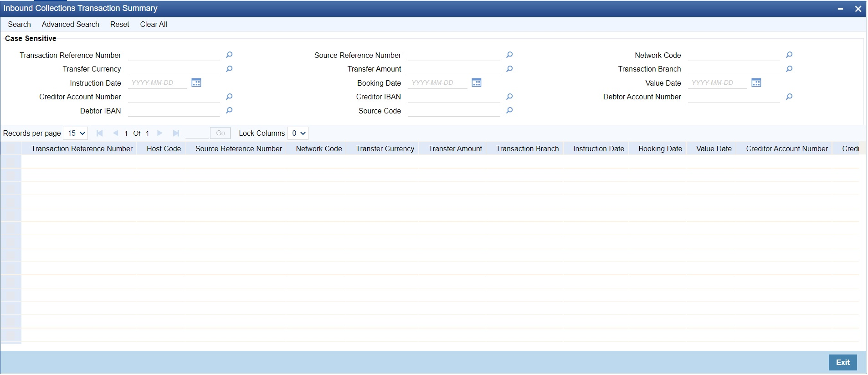Click Reset in the menu bar
Viewport: 868px width, 375px height.
click(120, 24)
